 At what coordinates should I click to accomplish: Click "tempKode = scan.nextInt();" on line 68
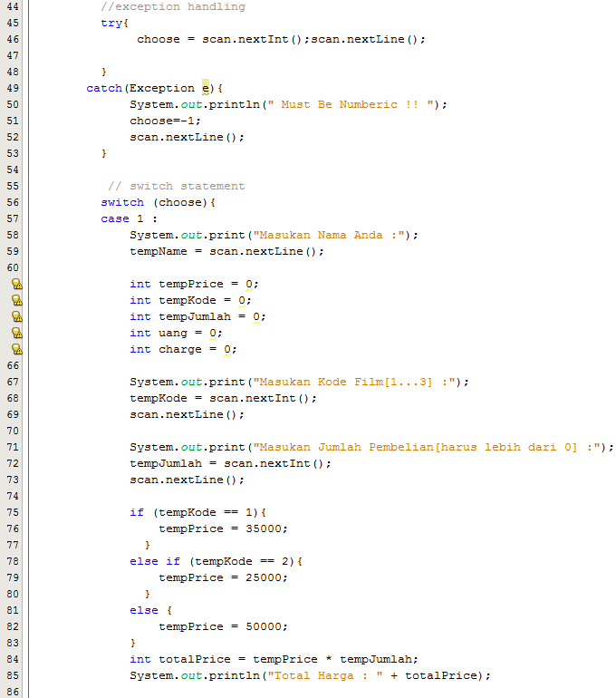coord(223,399)
